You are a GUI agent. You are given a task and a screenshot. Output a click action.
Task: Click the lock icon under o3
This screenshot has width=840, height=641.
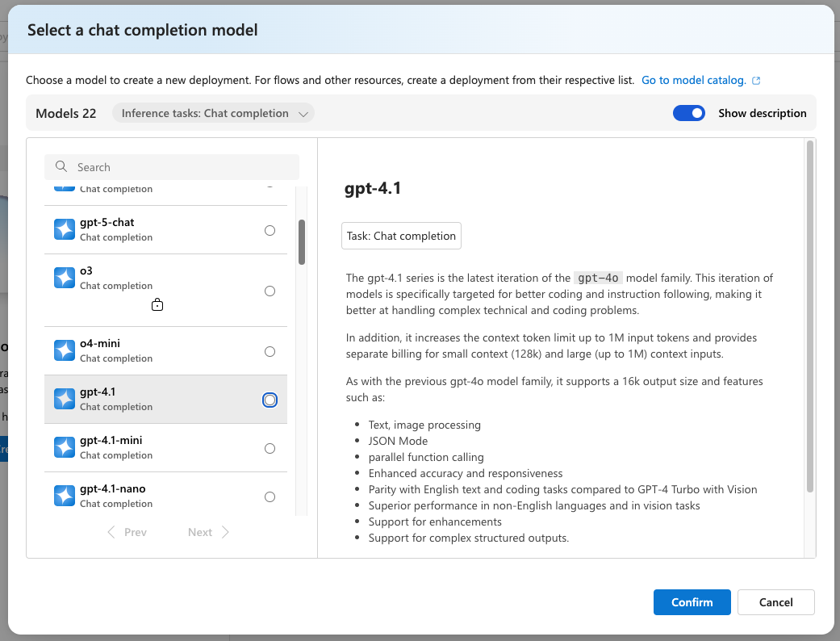(x=157, y=304)
